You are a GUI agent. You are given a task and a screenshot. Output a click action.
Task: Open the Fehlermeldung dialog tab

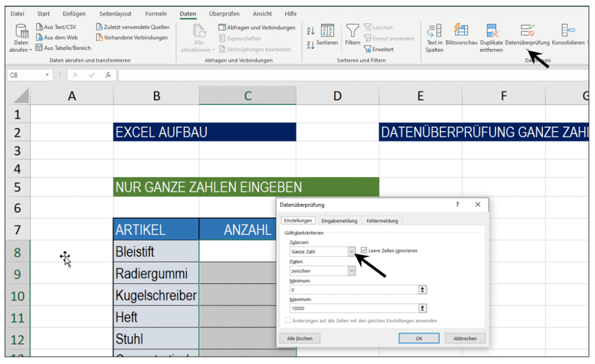point(382,221)
